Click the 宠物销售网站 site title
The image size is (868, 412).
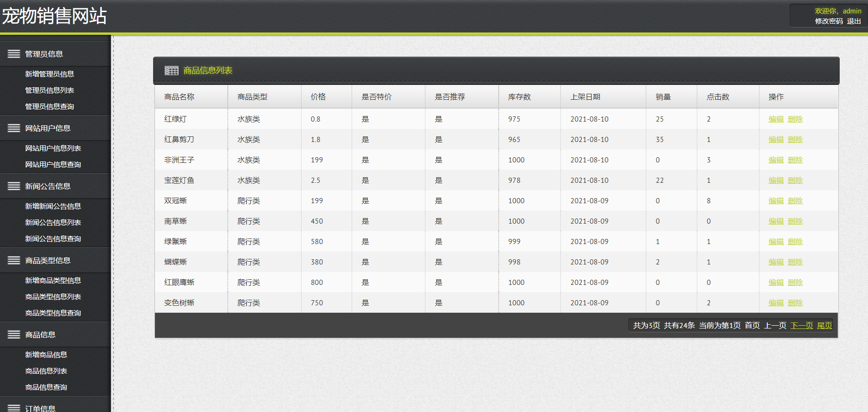click(54, 16)
